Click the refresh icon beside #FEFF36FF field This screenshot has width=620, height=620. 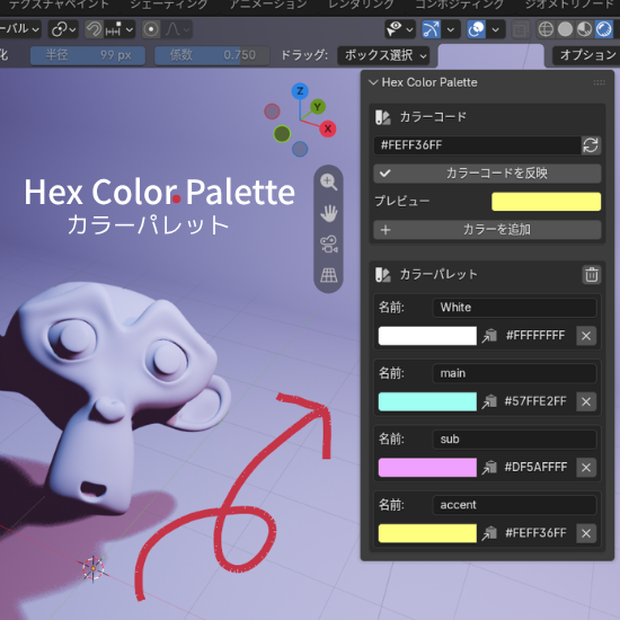click(591, 145)
